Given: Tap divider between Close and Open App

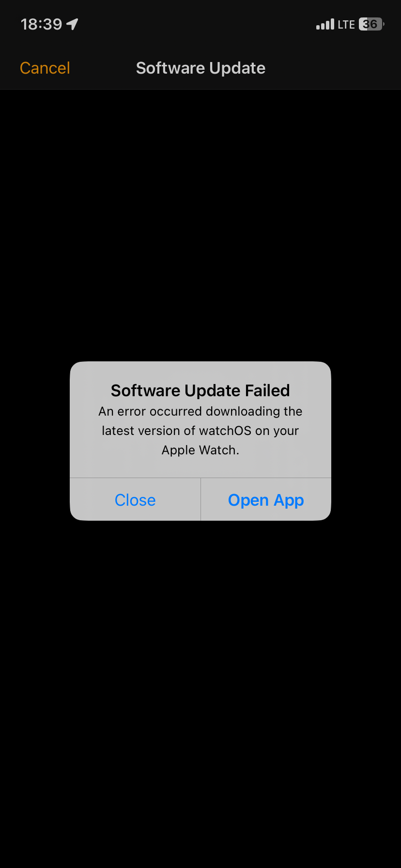Looking at the screenshot, I should point(200,499).
